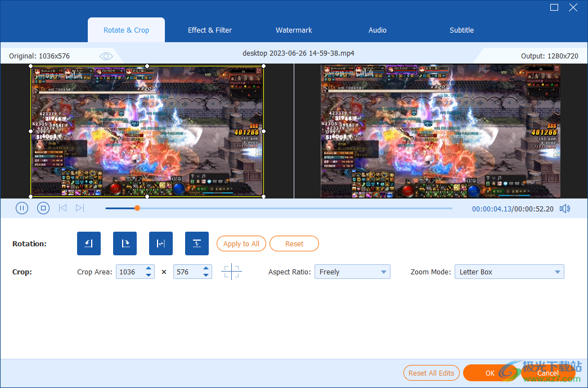The width and height of the screenshot is (588, 388).
Task: Click in crop width input field
Action: tap(131, 272)
